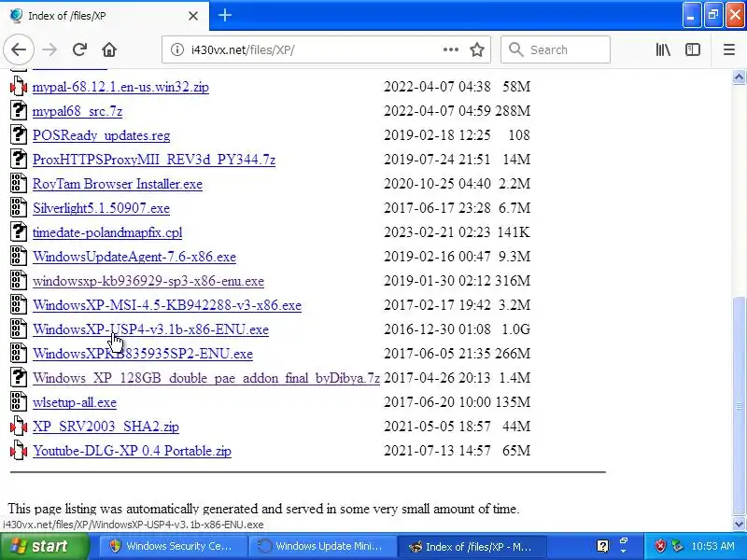747x560 pixels.
Task: Download WindowsXP-MSI-4.5-KB942288-v3-x86.exe
Action: click(x=167, y=306)
